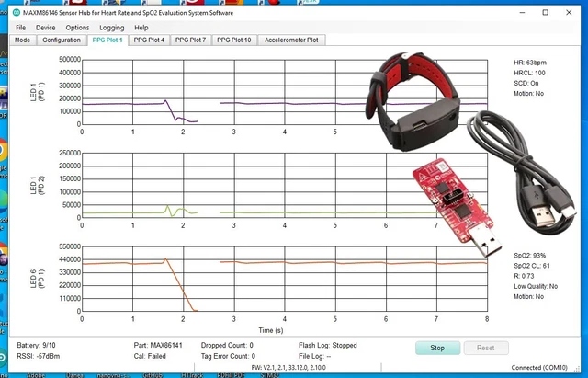Go to the Configuration tab
588x378 pixels.
tap(62, 40)
